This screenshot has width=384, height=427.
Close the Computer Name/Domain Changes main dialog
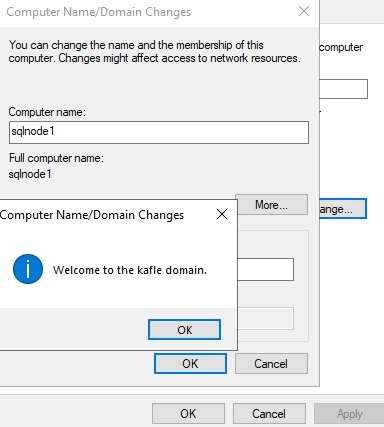coord(304,11)
